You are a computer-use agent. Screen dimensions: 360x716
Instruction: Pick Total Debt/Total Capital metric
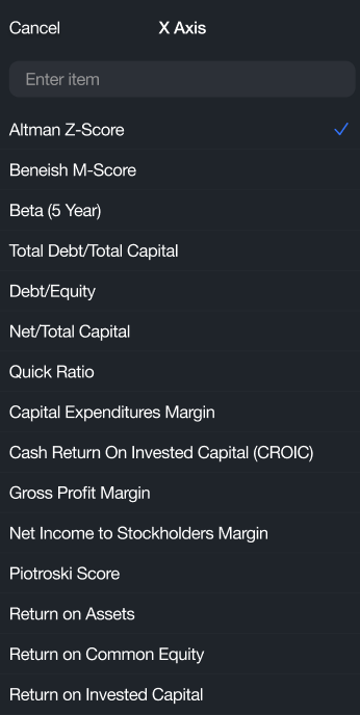pyautogui.click(x=180, y=251)
